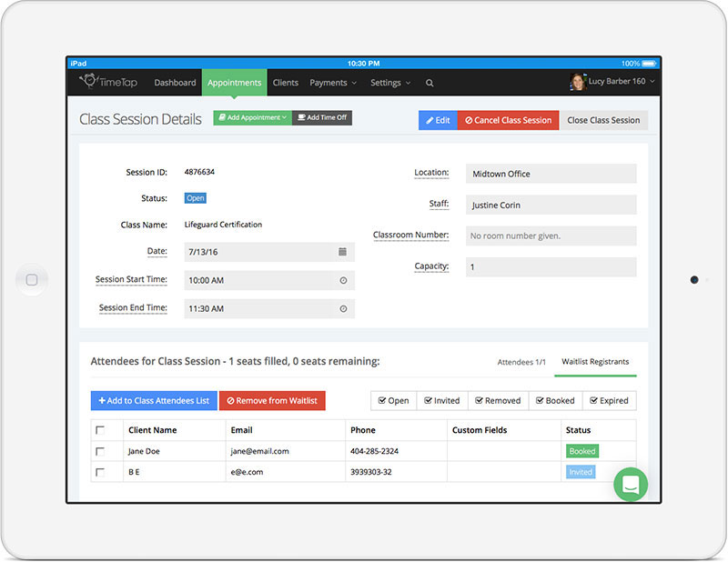Click Session ID value 4876634
The width and height of the screenshot is (728, 562).
click(x=199, y=172)
